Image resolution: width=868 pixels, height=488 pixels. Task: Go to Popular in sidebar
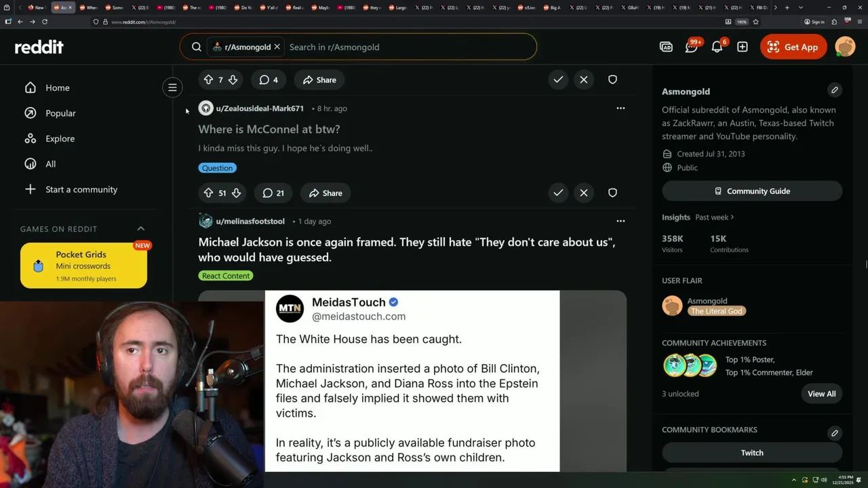tap(60, 113)
